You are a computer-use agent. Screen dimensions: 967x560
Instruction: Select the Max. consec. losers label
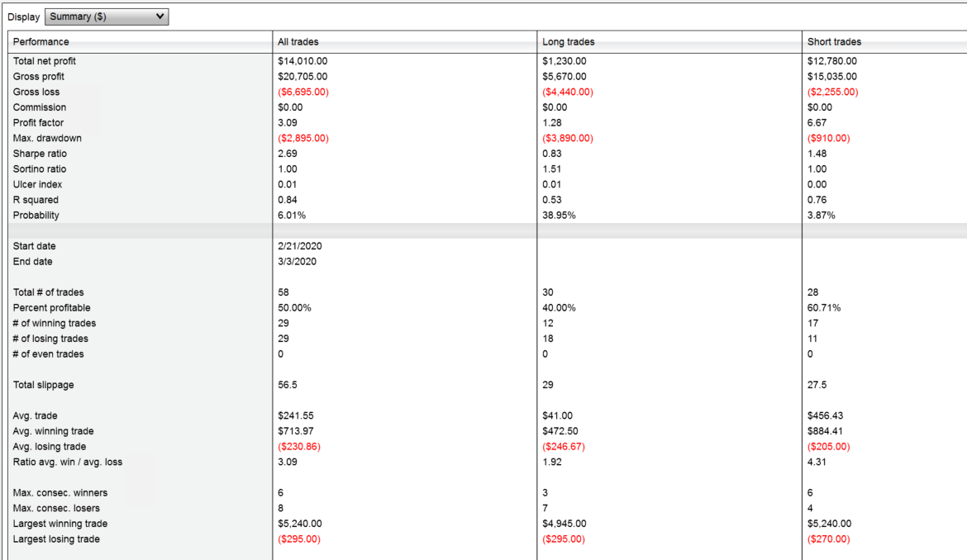56,508
